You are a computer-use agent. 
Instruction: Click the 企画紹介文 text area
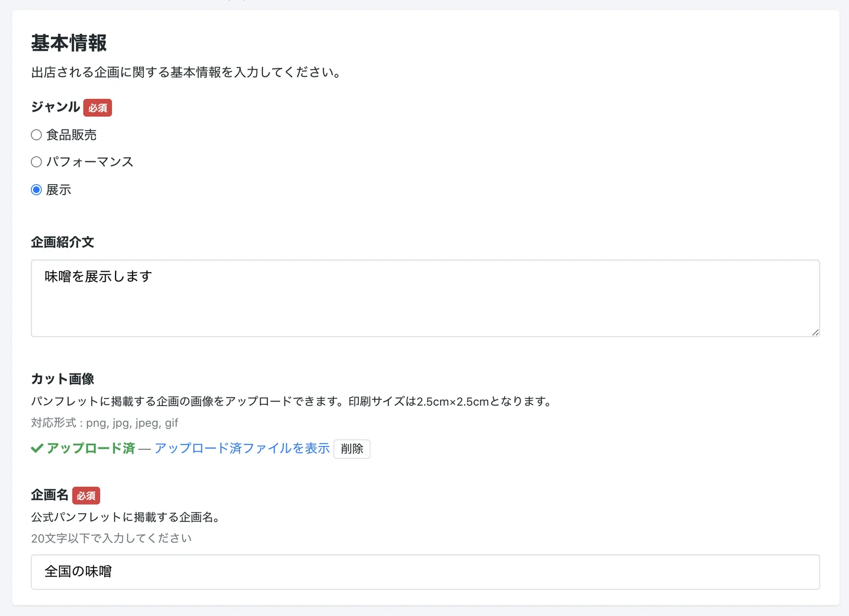[x=425, y=298]
